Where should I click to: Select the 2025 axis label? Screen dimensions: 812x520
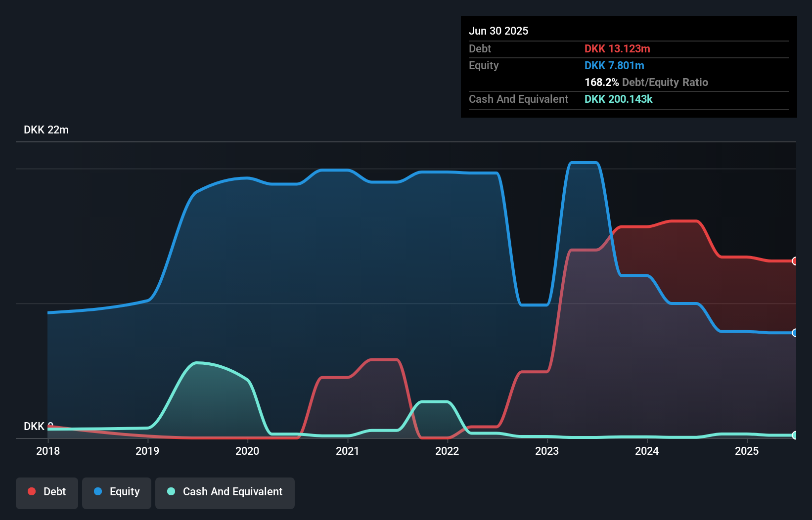click(x=747, y=451)
